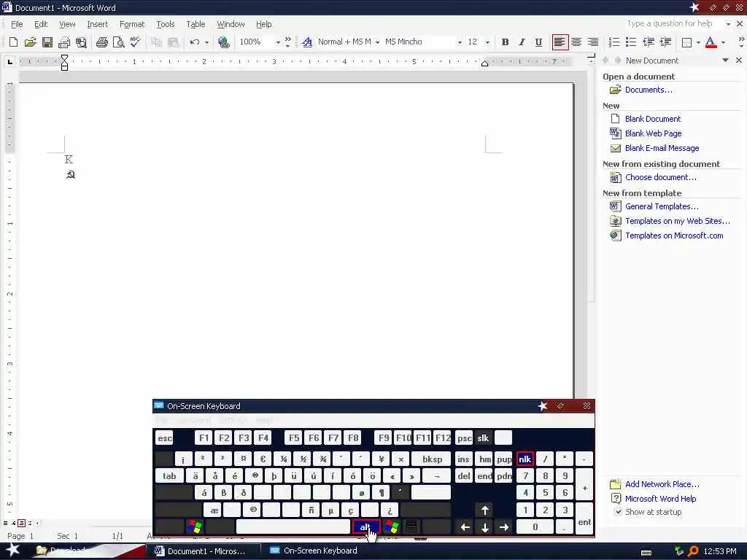This screenshot has height=560, width=747.
Task: Expand the Undo history dropdown arrow
Action: pyautogui.click(x=206, y=42)
